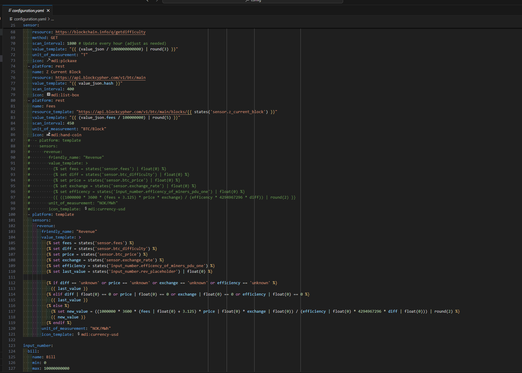
Task: Click the mdi:list-box icon preview on line 79
Action: 48,95
